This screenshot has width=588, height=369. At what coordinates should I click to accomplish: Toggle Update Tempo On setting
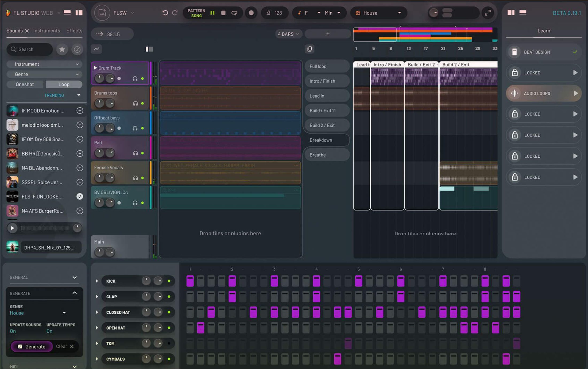[49, 331]
